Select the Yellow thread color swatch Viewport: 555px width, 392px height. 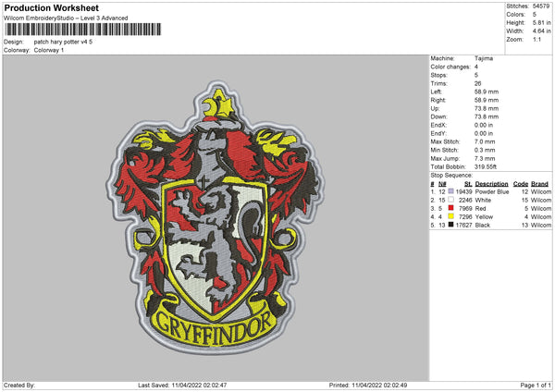[450, 216]
